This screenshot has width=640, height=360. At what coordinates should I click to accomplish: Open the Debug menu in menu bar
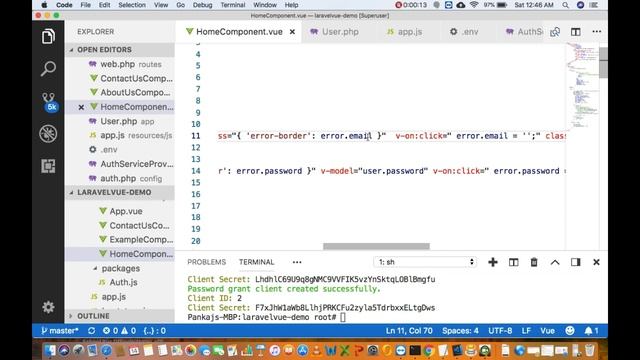202,5
